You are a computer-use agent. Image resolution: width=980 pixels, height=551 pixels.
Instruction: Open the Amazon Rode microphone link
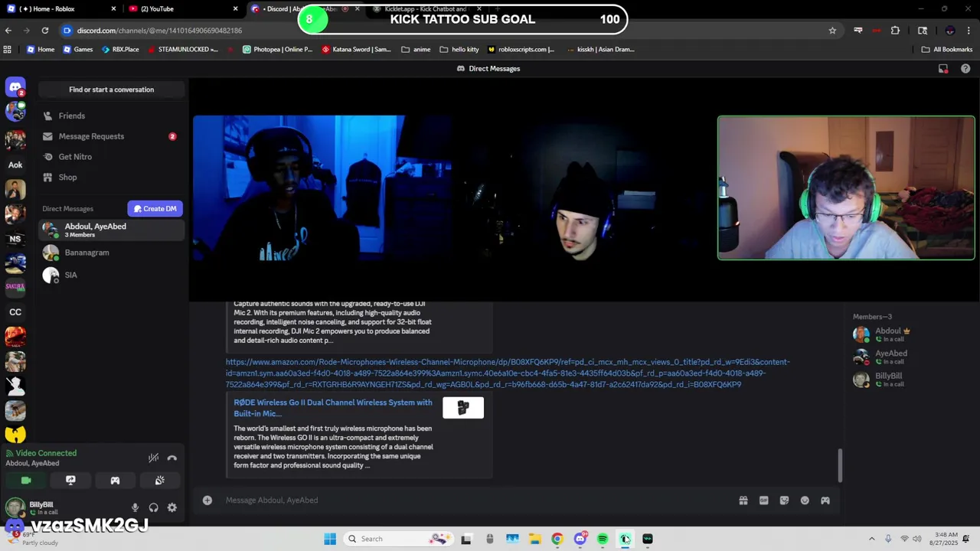(x=508, y=373)
